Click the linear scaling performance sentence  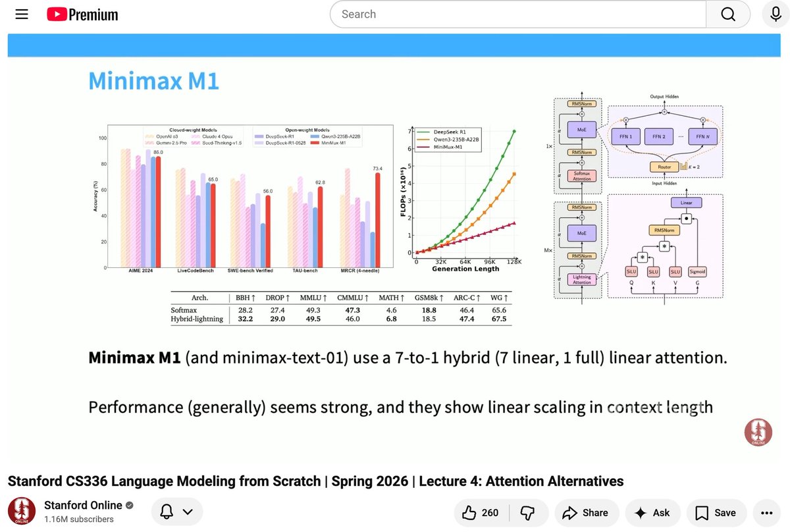400,408
